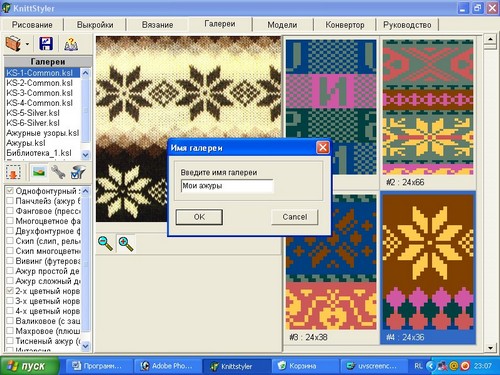Tick the Тисненый ажур checkbox

[x=10, y=341]
